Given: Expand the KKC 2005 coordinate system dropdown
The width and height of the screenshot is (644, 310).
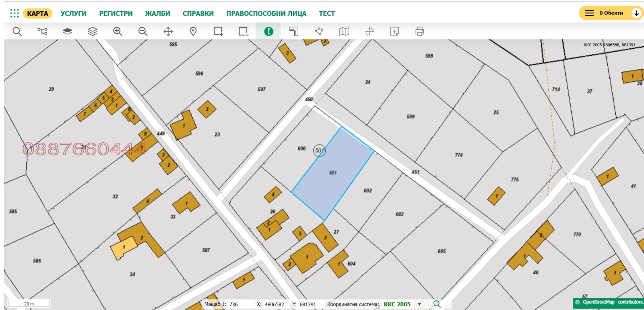Looking at the screenshot, I should click(419, 304).
